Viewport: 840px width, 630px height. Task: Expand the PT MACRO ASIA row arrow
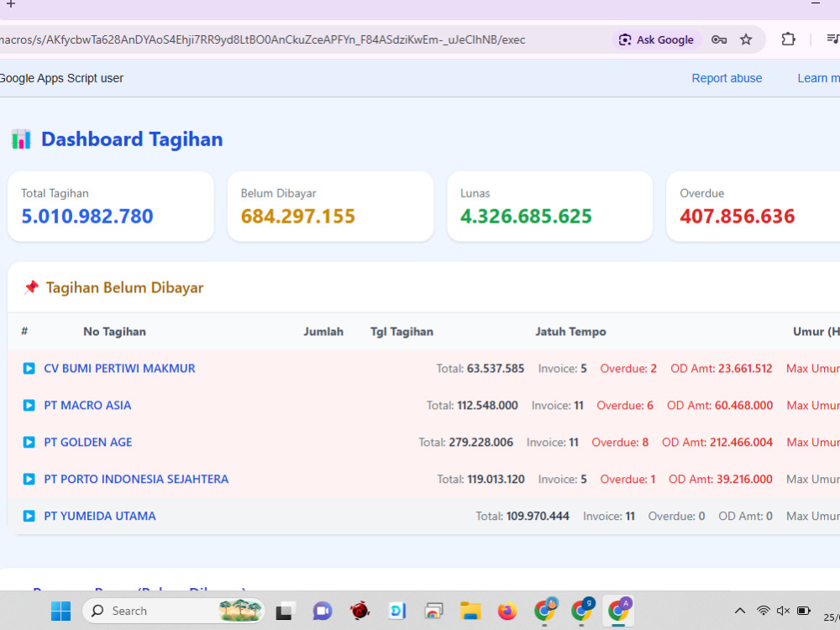coord(29,406)
